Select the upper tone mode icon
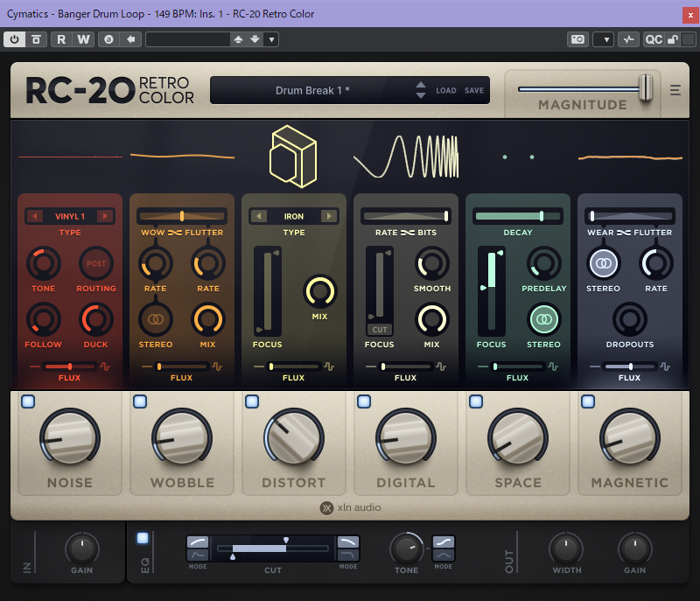The height and width of the screenshot is (601, 700). click(444, 542)
